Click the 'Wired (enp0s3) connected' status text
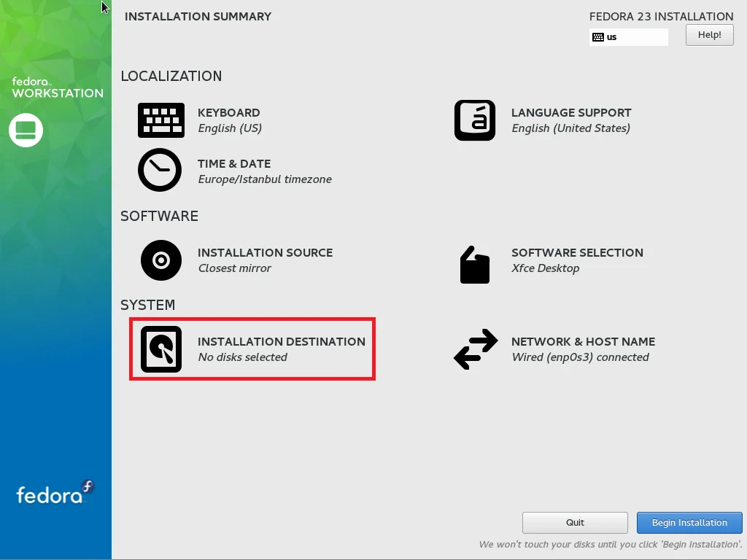The height and width of the screenshot is (560, 747). (x=580, y=357)
